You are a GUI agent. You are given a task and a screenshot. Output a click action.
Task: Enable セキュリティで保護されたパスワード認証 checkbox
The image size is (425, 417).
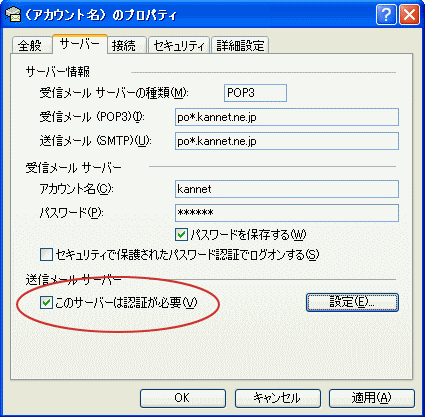[46, 254]
